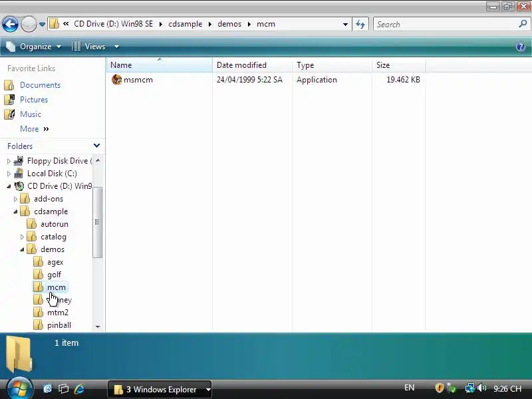Open Pictures favorite link
This screenshot has width=532, height=399.
[x=34, y=100]
